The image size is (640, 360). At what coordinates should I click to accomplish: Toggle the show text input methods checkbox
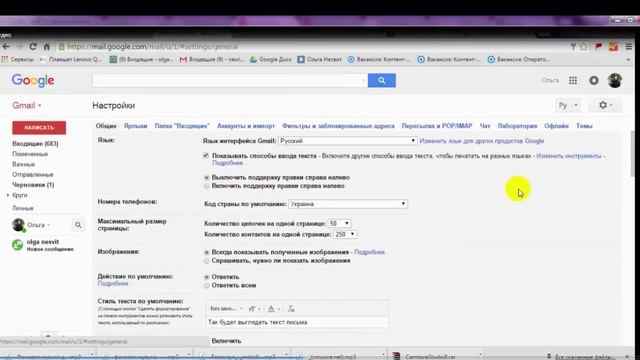tap(206, 156)
